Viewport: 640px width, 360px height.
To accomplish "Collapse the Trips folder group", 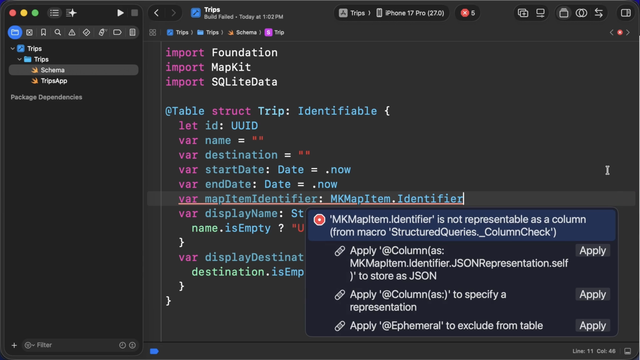I will tap(19, 59).
